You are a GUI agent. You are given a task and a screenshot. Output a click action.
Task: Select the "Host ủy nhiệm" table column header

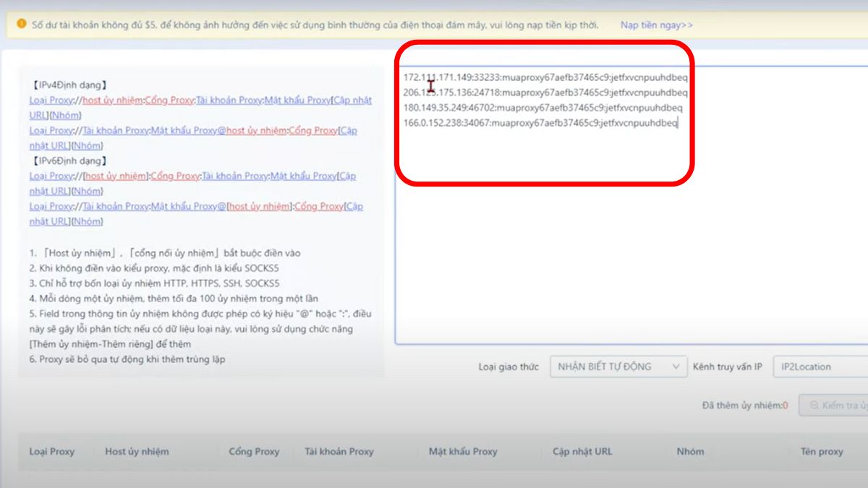tap(137, 451)
